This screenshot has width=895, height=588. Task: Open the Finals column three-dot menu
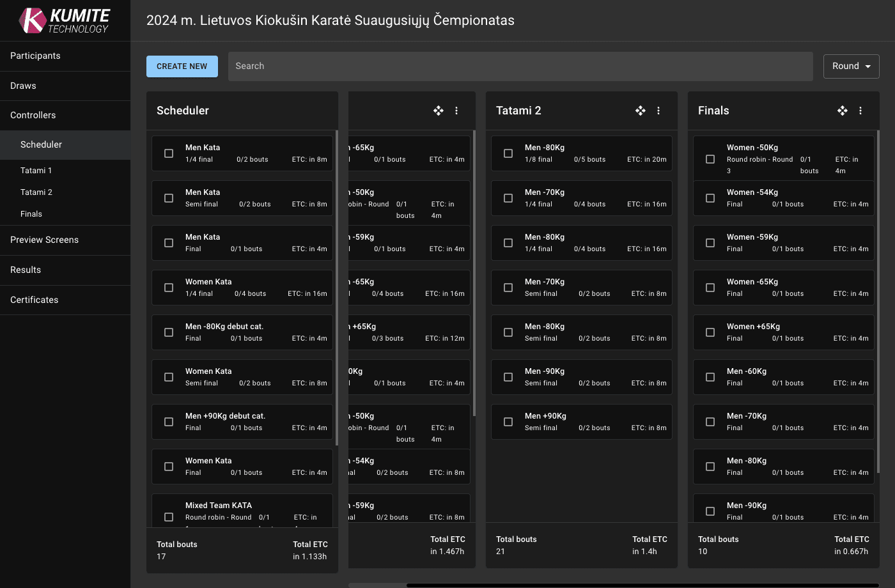point(860,111)
